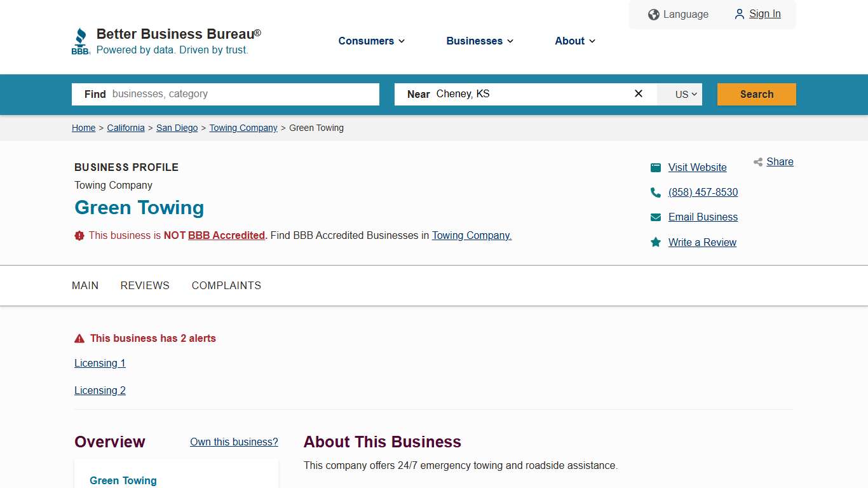Viewport: 868px width, 488px height.
Task: Click the red alert triangle icon
Action: tap(79, 338)
